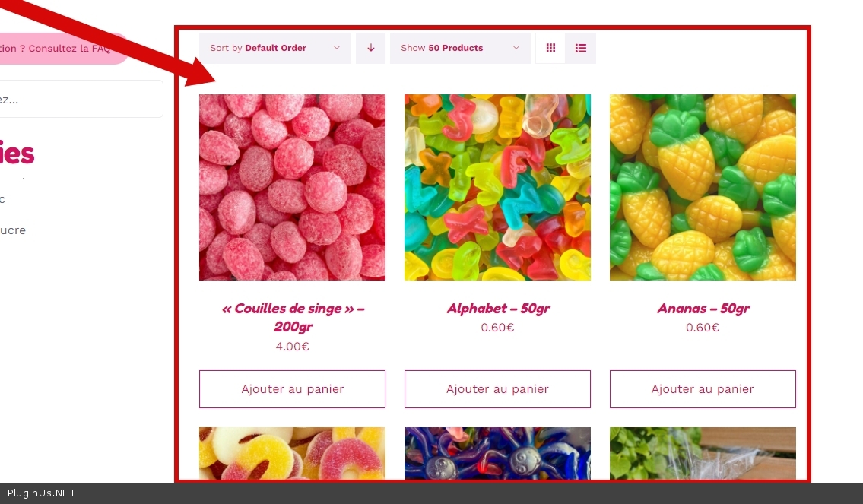Open Sort by Default Order dropdown
This screenshot has height=504, width=863.
click(x=275, y=48)
